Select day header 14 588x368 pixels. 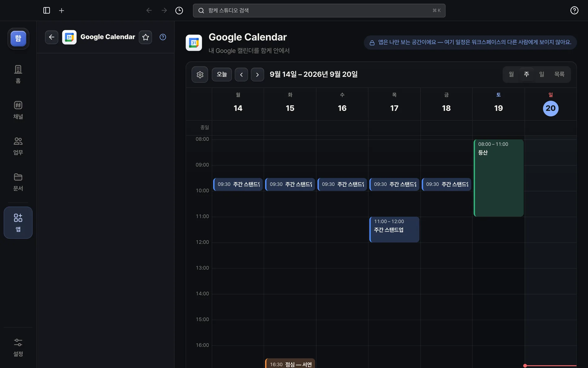238,108
